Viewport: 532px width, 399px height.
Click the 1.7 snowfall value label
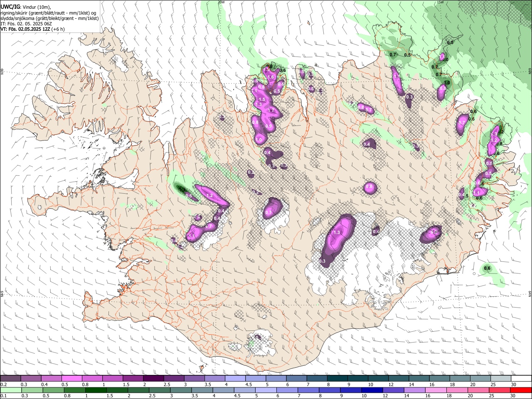271,110
